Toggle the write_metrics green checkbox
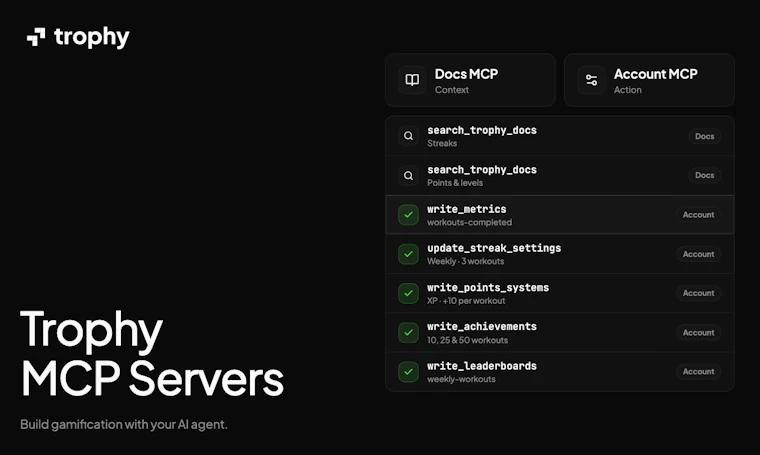Screen dimensions: 760x455 click(409, 215)
